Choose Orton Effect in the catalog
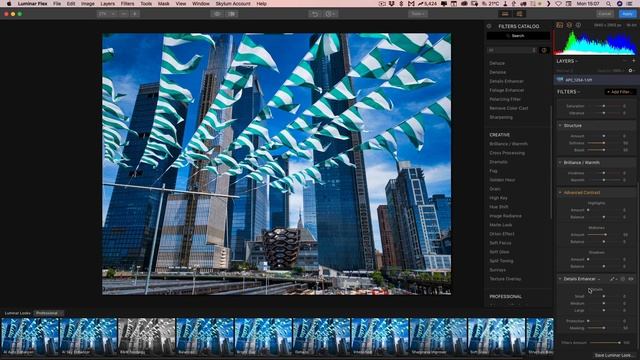Viewport: 640px width, 360px height. point(502,234)
